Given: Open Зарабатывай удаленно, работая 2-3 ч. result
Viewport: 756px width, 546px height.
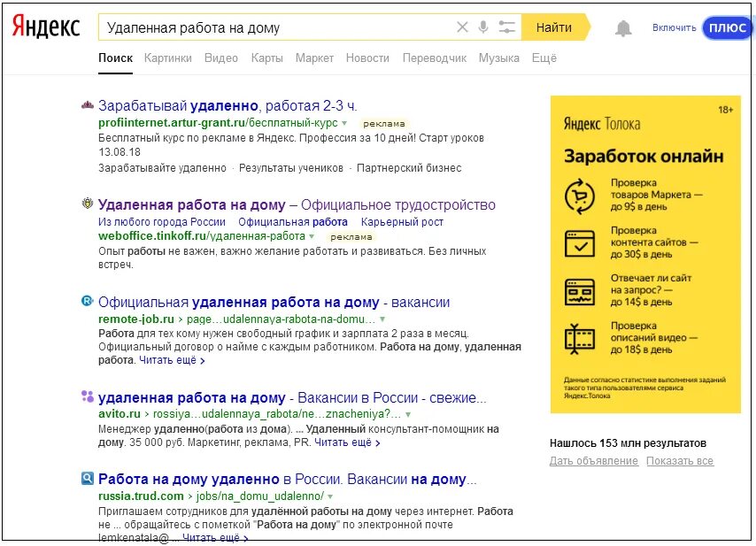Looking at the screenshot, I should [228, 105].
